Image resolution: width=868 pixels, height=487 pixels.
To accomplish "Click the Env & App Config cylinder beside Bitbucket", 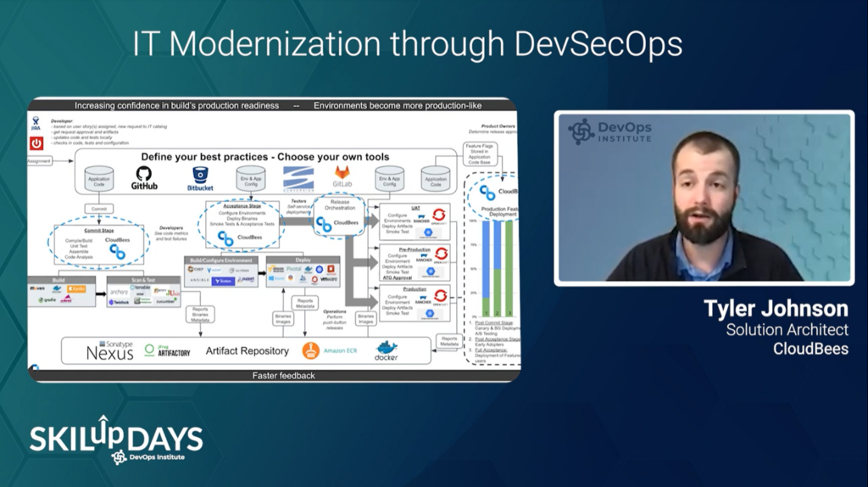I will point(251,179).
